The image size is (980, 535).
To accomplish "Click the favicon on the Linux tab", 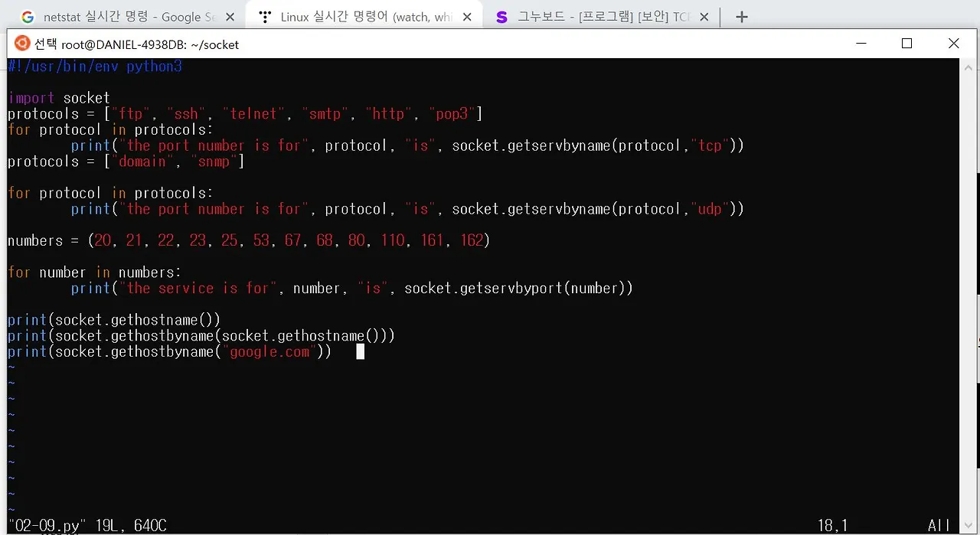I will (x=265, y=17).
